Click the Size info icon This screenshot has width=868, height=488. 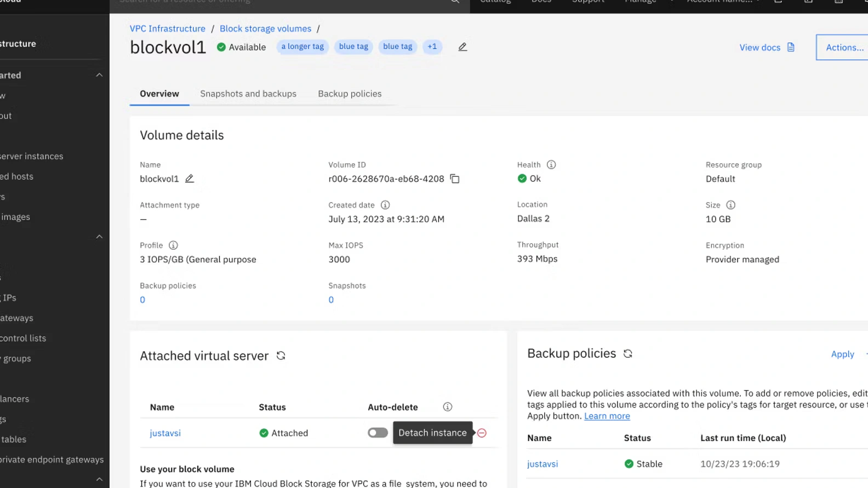730,205
